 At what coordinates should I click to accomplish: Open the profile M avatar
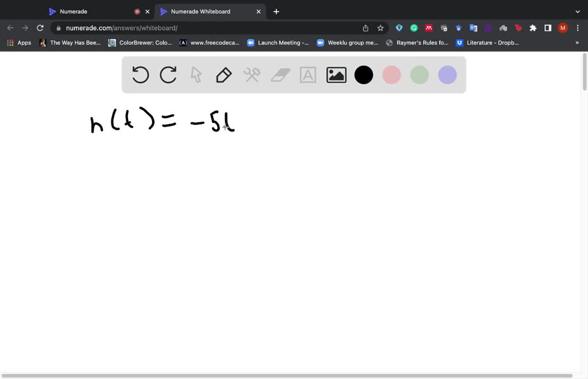tap(563, 28)
